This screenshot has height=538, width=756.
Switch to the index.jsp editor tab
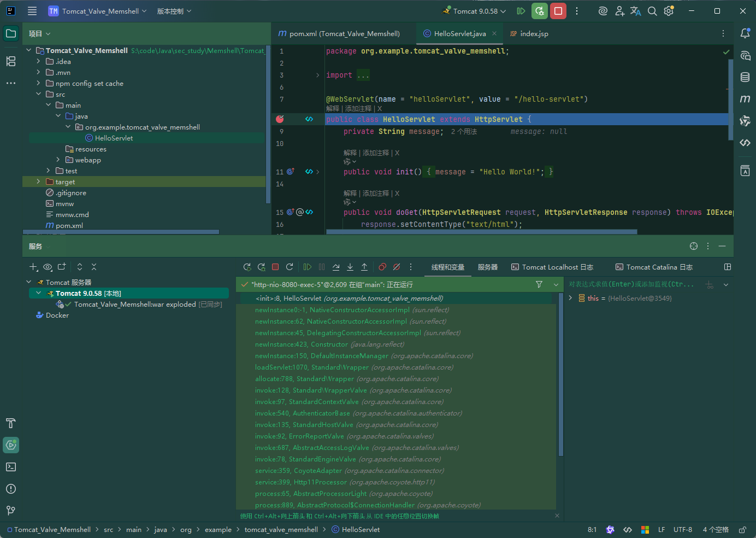529,34
